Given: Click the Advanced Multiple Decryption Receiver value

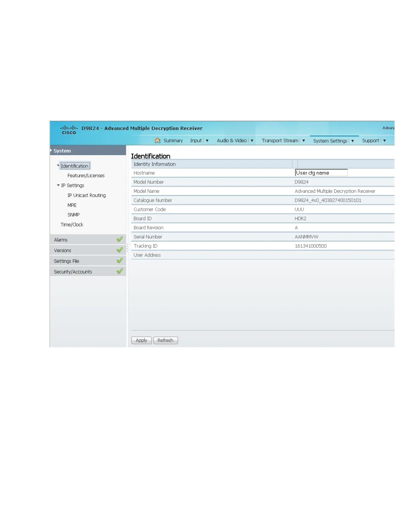Looking at the screenshot, I should [x=335, y=191].
